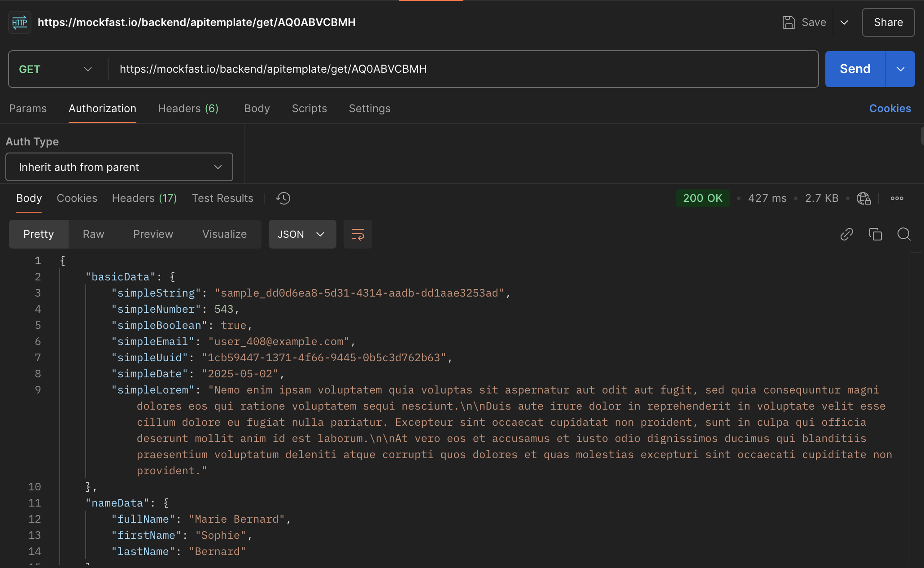Image resolution: width=924 pixels, height=568 pixels.
Task: Open the network globe lock icon
Action: point(863,198)
